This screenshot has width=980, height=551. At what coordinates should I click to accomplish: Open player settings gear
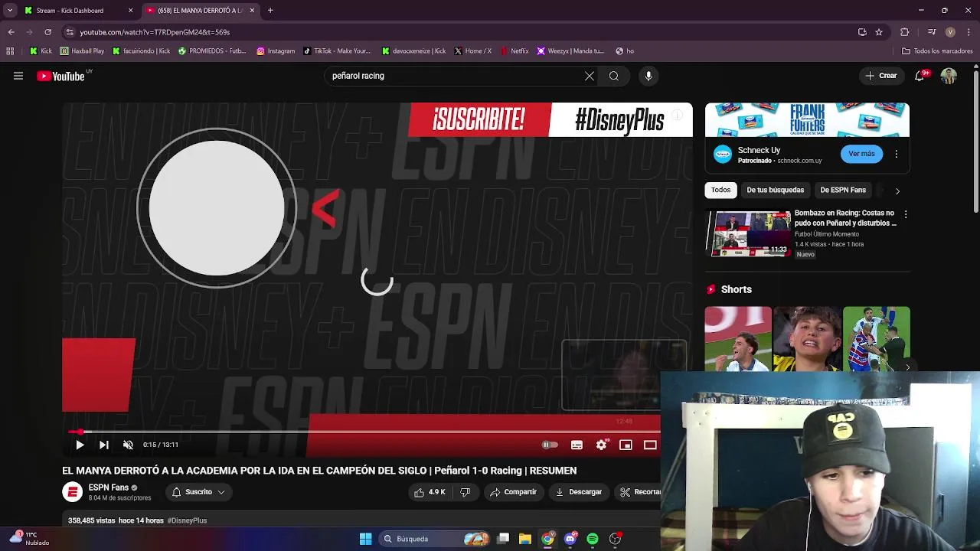[x=602, y=445]
